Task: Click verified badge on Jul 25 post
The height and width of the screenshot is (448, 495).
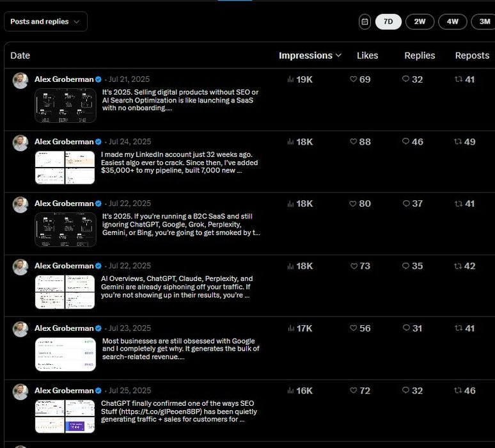Action: (98, 390)
